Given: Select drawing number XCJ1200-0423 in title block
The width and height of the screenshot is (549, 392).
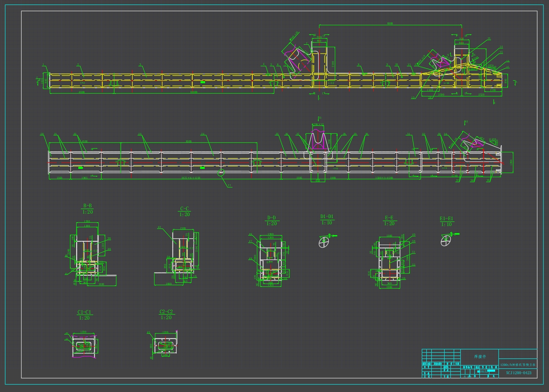Looking at the screenshot, I should tap(518, 373).
